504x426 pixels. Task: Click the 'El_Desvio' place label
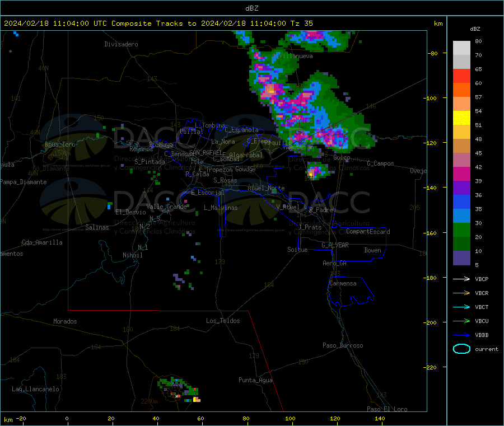coord(130,212)
